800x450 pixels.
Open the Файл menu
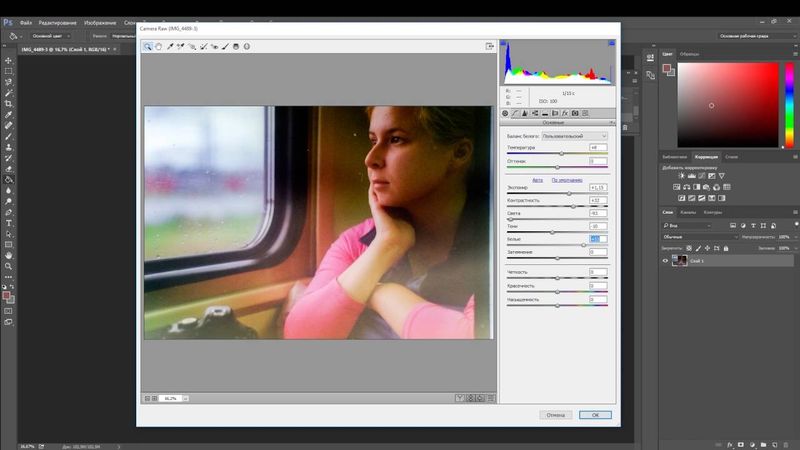[26, 23]
